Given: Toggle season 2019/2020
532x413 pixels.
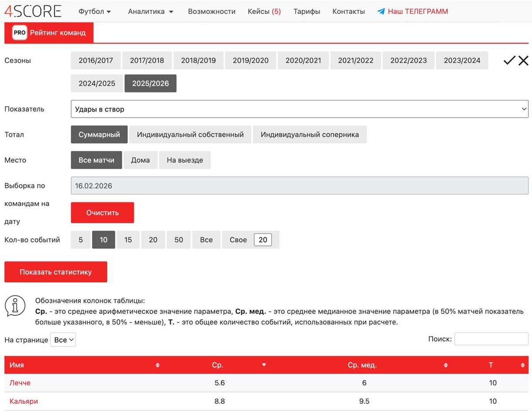Looking at the screenshot, I should pos(250,60).
